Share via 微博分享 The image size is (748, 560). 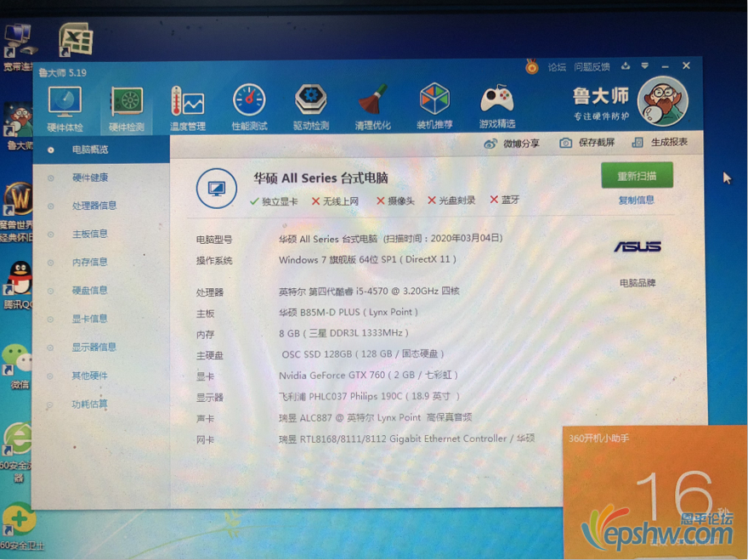512,144
